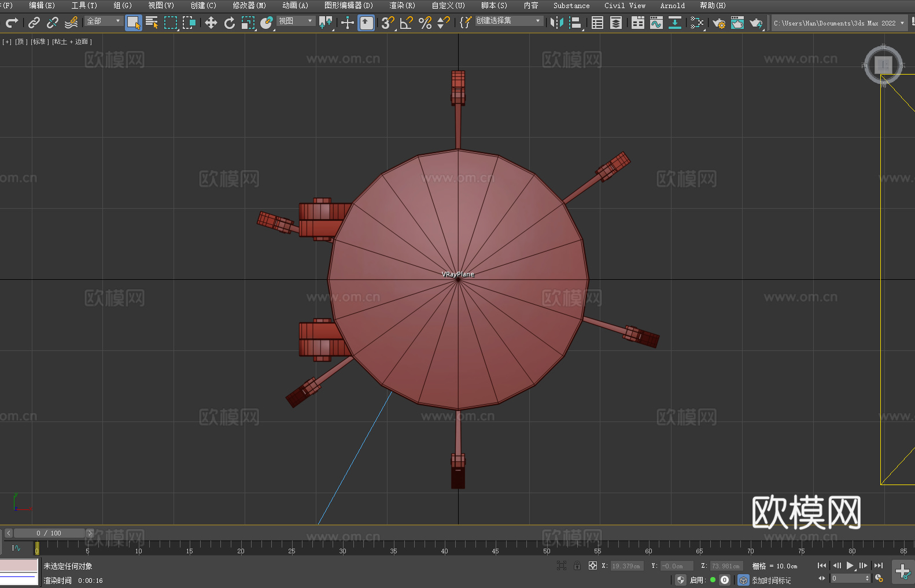Click Select and Manipulate icon
The image size is (915, 588).
(x=348, y=23)
